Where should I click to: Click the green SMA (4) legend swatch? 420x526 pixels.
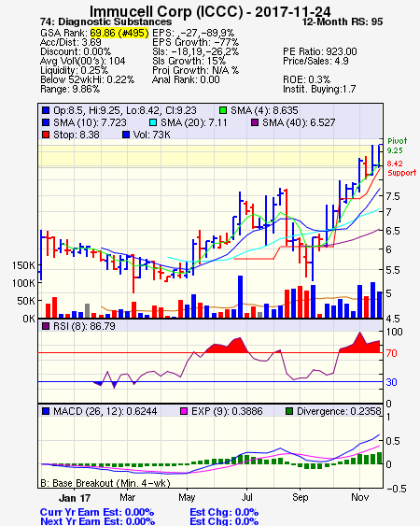(222, 110)
